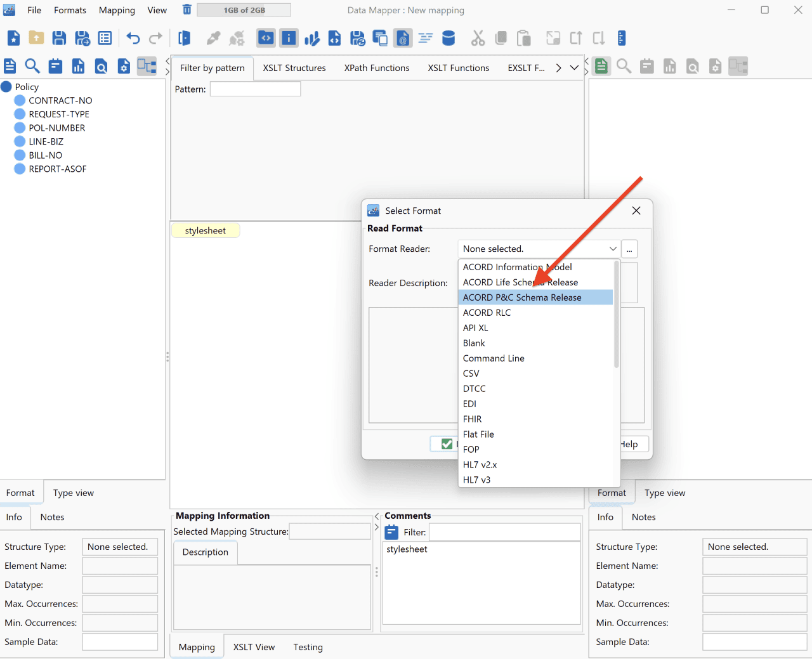Open the left panel Type view tab

(x=74, y=493)
